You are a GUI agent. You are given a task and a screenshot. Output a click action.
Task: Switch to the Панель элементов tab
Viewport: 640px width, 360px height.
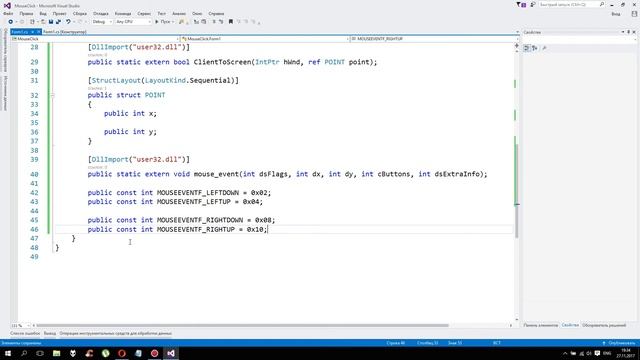pos(540,325)
